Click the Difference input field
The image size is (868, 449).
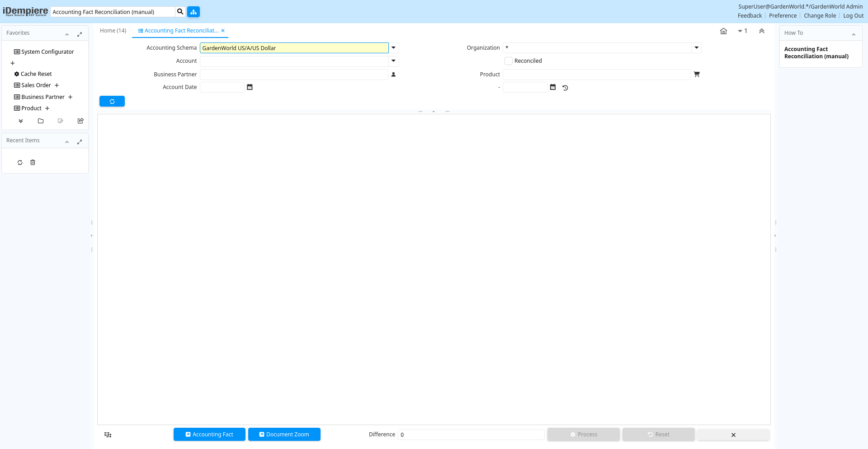pos(471,435)
